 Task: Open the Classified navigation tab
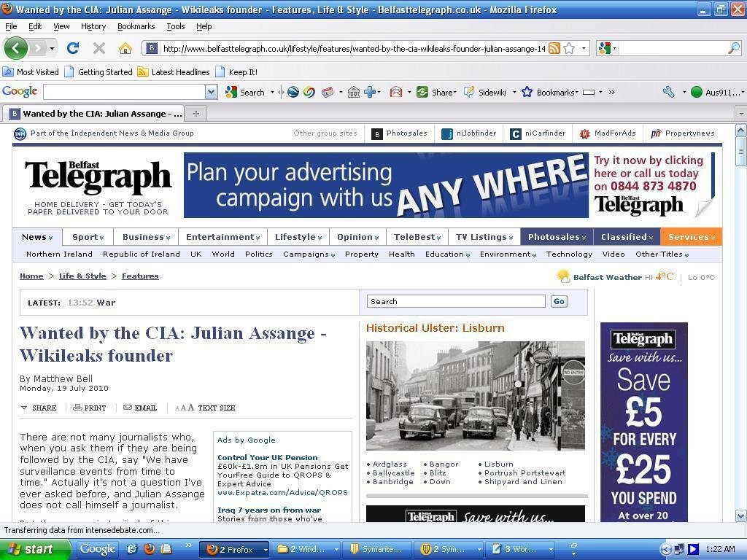click(x=627, y=237)
